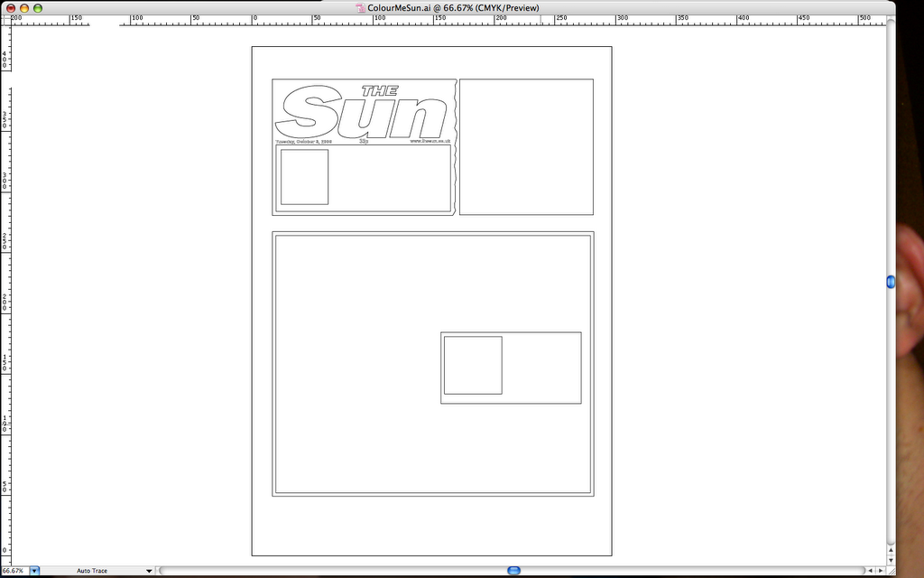Close the ColourMeSun.ai window

coord(11,8)
